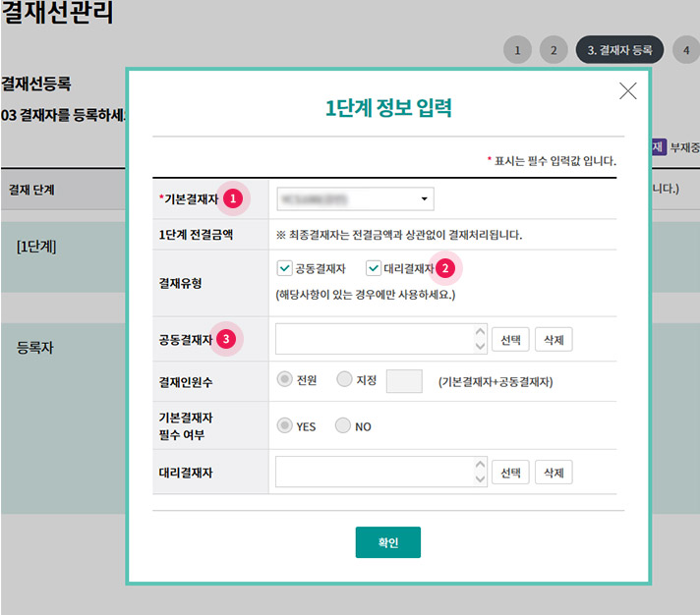Toggle the 대리결재자 checkbox
This screenshot has width=700, height=615.
374,267
